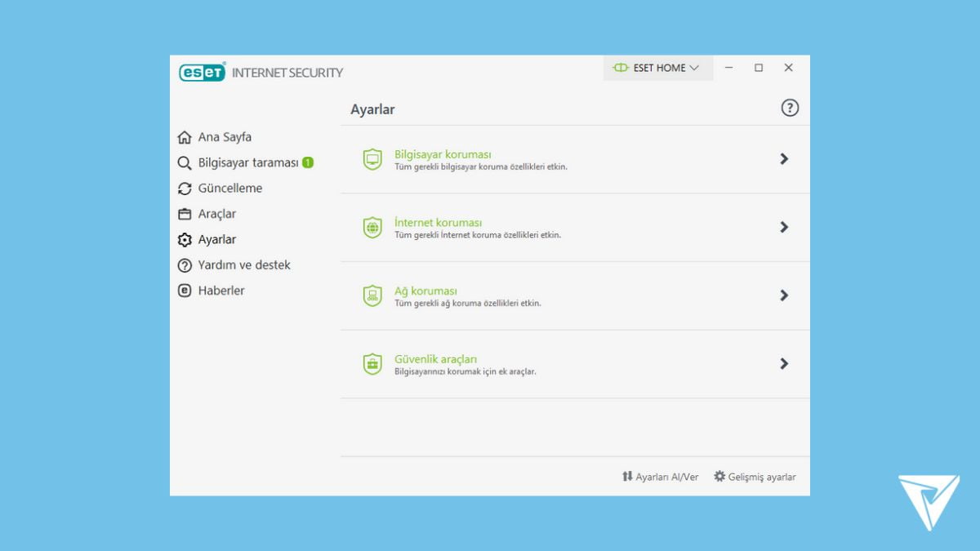Go to Ana Sayfa in sidebar

(224, 137)
